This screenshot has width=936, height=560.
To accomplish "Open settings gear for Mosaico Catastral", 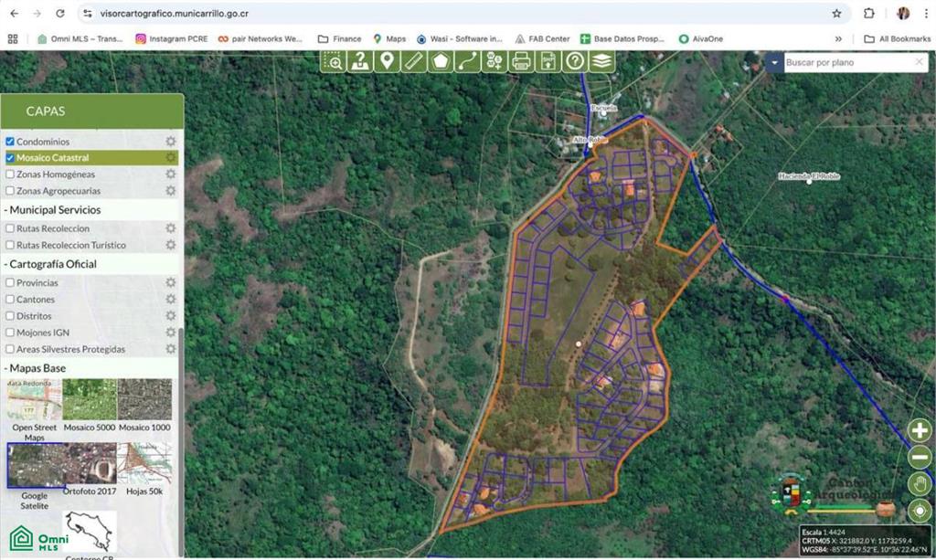I will [170, 158].
